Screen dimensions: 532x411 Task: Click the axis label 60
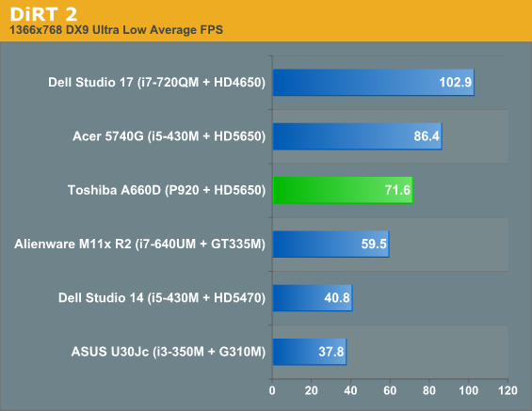pos(390,390)
